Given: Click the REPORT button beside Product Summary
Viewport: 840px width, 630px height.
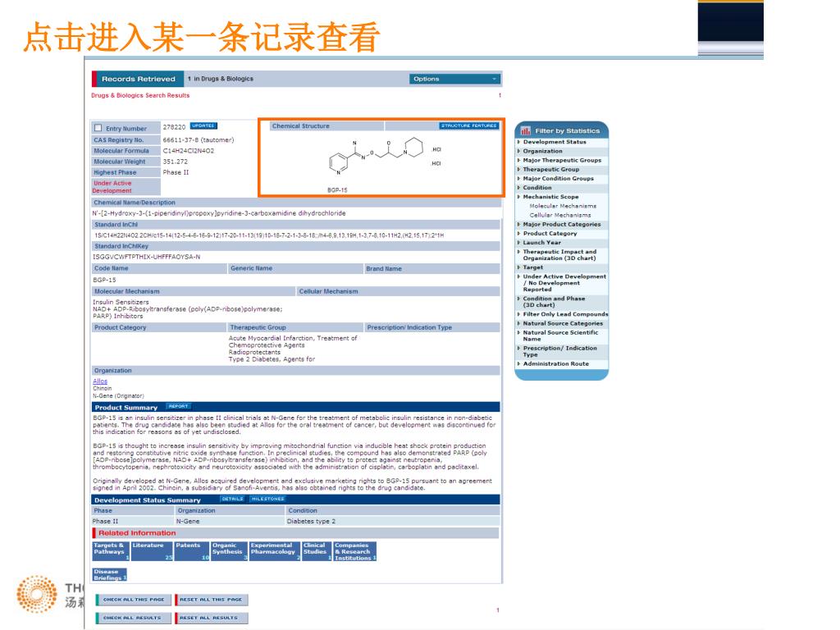Looking at the screenshot, I should [x=178, y=407].
